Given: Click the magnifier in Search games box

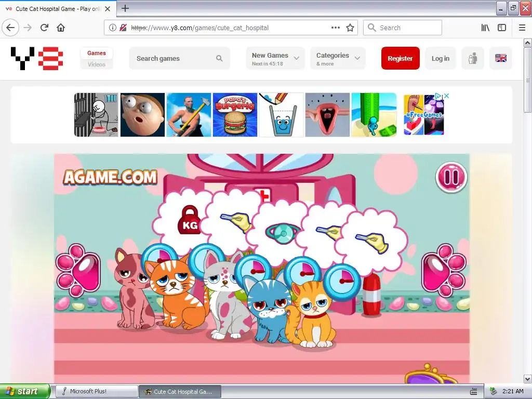Looking at the screenshot, I should click(220, 58).
